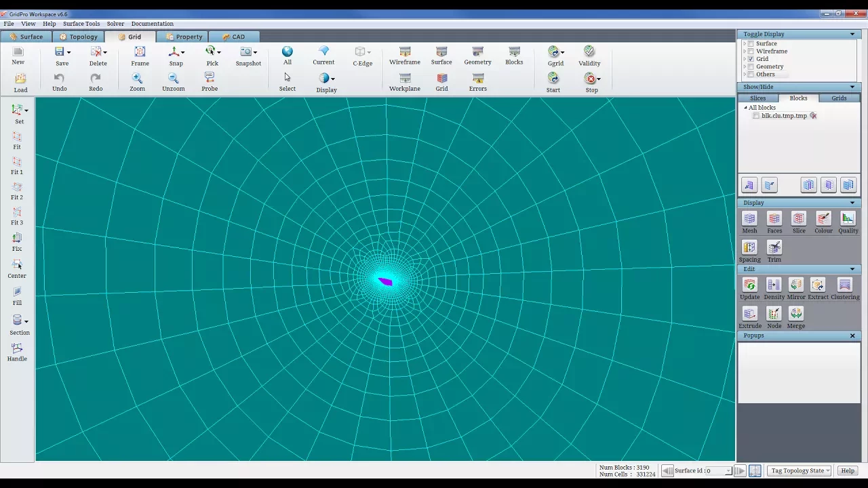
Task: Open the Mesh display option
Action: tap(749, 218)
